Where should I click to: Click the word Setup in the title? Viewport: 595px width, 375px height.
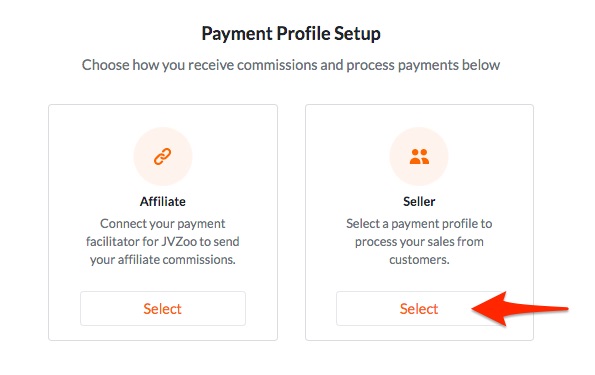click(x=357, y=34)
